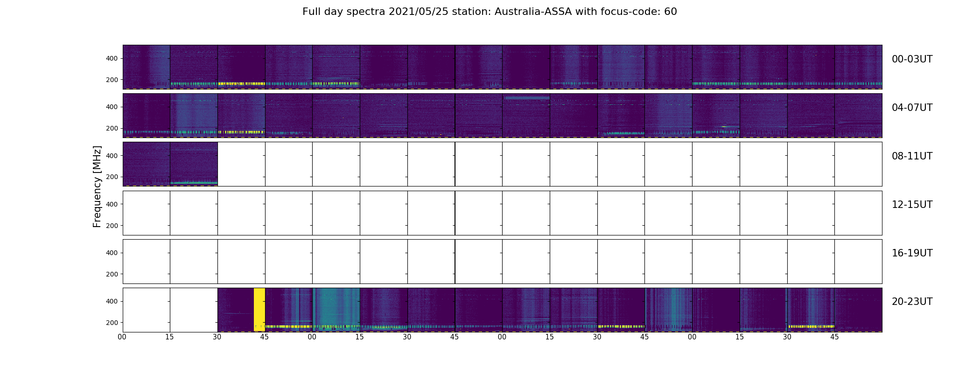Click the 200 tick label of the 16-19UT row
This screenshot has height=373, width=980.
(112, 274)
